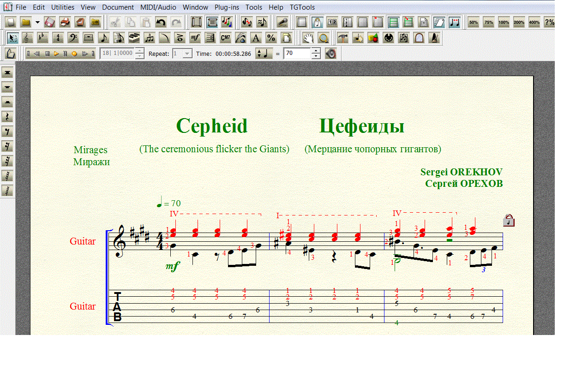Open the MIDI/Audio menu
Viewport: 588px width, 377px height.
tap(158, 7)
